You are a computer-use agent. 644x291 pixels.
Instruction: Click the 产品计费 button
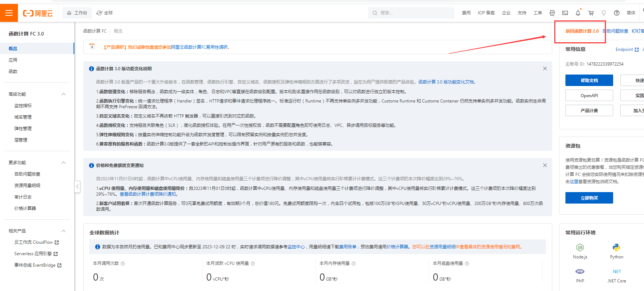coord(589,110)
